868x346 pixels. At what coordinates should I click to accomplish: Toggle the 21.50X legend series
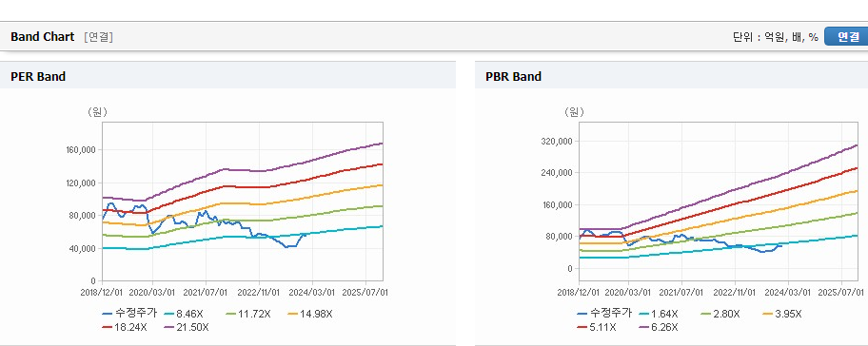[x=187, y=327]
